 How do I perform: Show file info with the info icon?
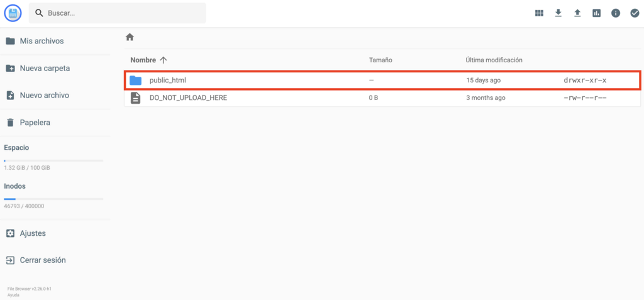(616, 13)
